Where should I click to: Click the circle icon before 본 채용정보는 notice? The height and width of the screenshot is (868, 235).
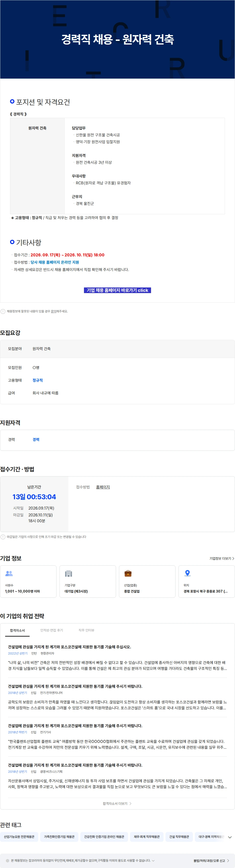7,861
